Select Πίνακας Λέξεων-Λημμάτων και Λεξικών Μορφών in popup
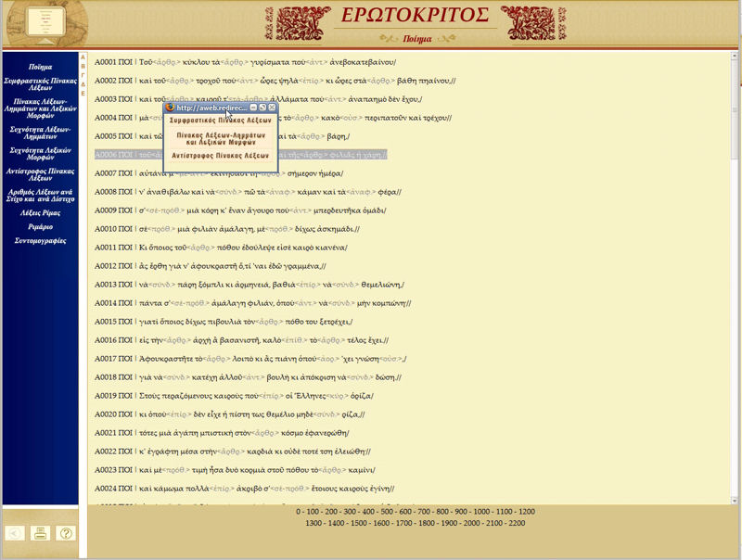This screenshot has width=742, height=560. click(x=221, y=138)
